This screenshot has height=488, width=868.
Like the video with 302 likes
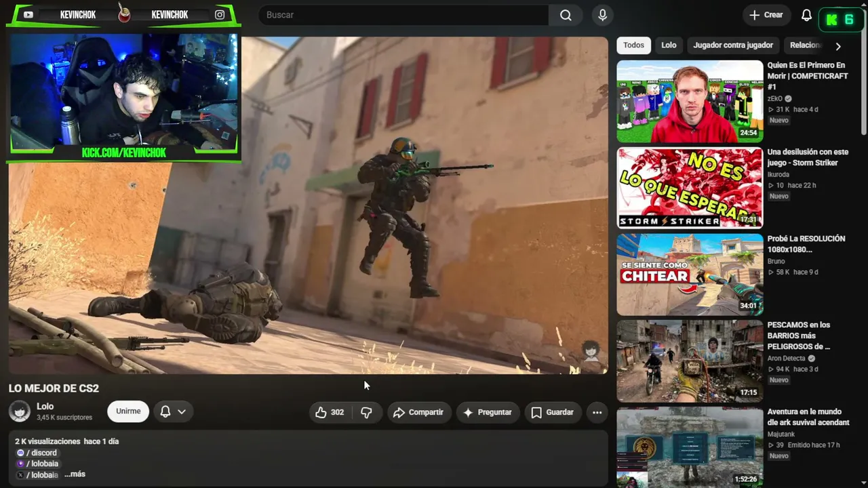point(330,412)
